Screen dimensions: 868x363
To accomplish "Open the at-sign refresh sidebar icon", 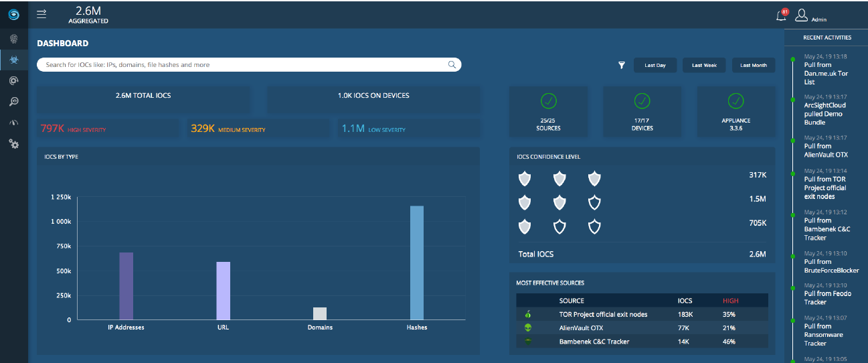I will click(x=13, y=80).
